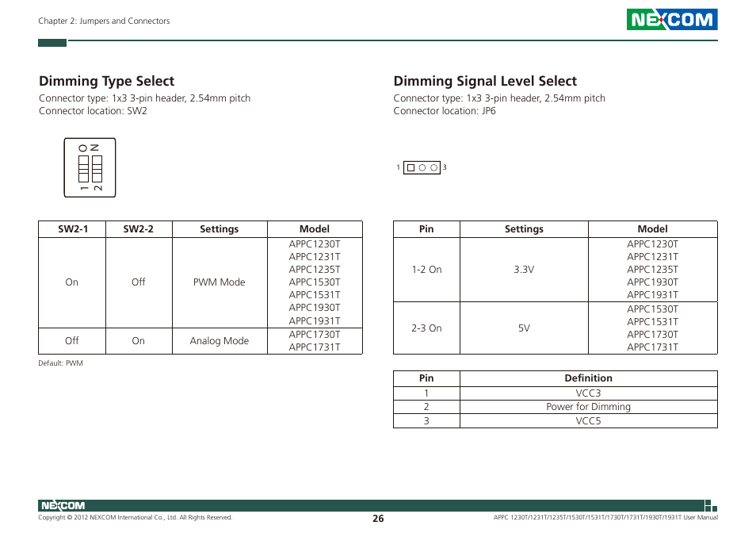The height and width of the screenshot is (533, 756).
Task: Click the "Default: PWM" note
Action: (x=61, y=363)
